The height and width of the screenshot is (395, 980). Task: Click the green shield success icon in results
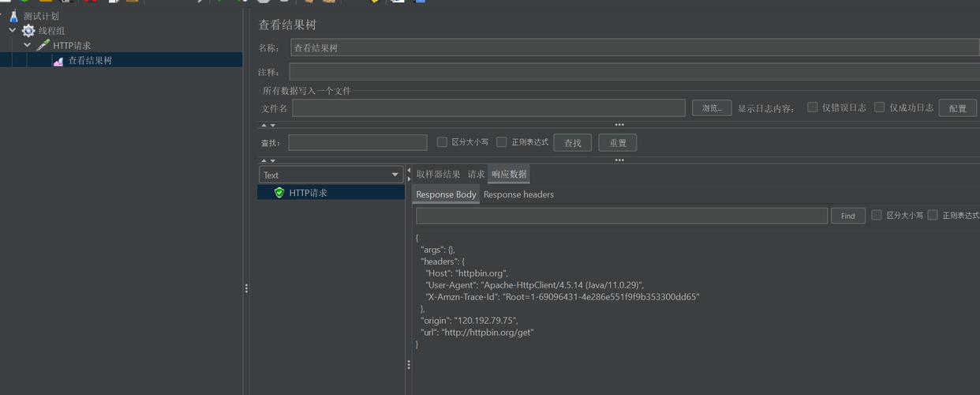pos(279,193)
